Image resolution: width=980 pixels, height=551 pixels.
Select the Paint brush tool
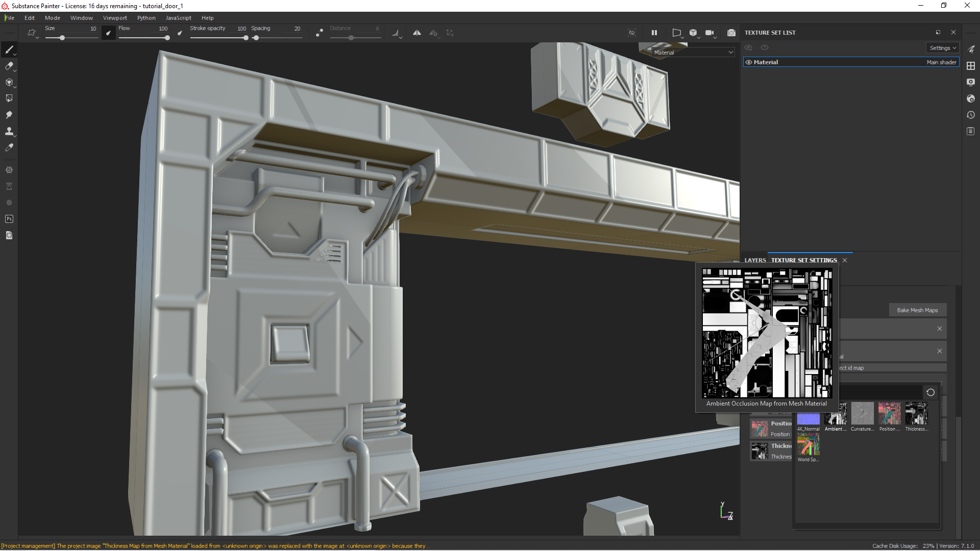(9, 49)
